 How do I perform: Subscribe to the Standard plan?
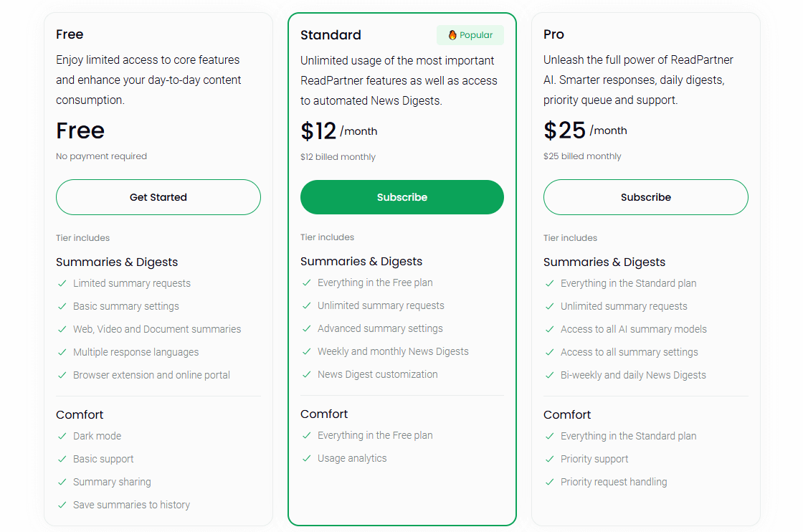[401, 197]
